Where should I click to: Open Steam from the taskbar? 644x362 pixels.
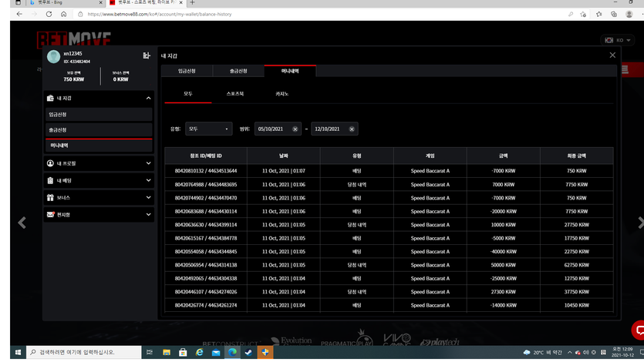pyautogui.click(x=248, y=352)
